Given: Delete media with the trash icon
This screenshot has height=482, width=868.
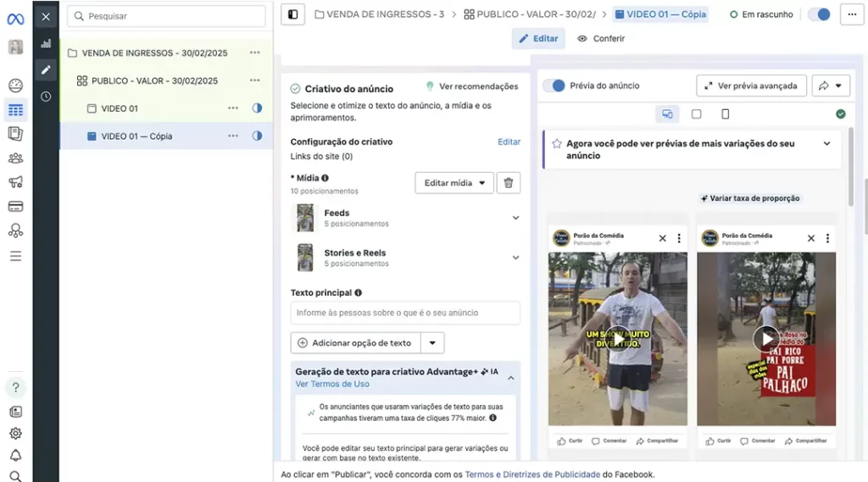Looking at the screenshot, I should click(x=509, y=183).
